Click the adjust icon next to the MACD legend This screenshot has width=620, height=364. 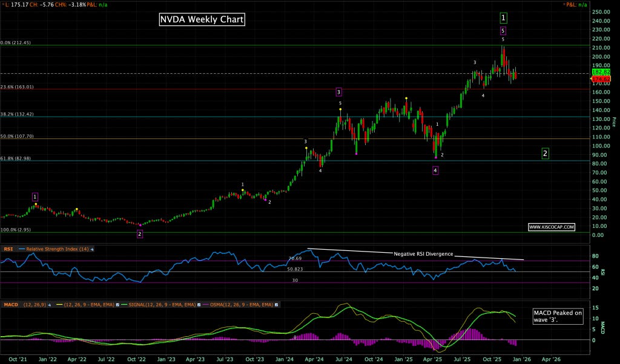[x=49, y=304]
